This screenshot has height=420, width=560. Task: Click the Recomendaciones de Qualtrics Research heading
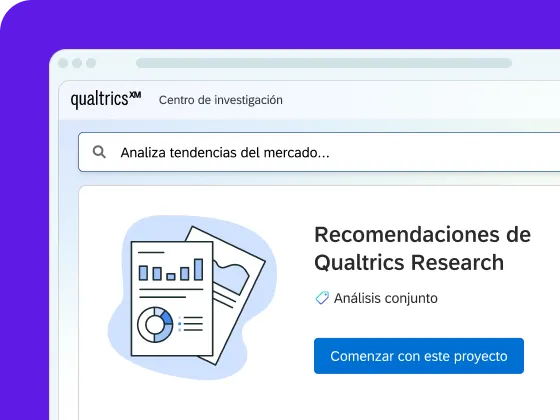coord(422,249)
